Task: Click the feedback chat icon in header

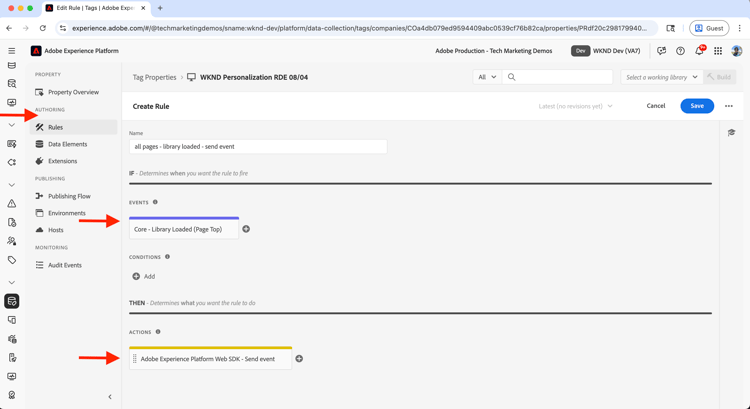Action: [x=662, y=51]
